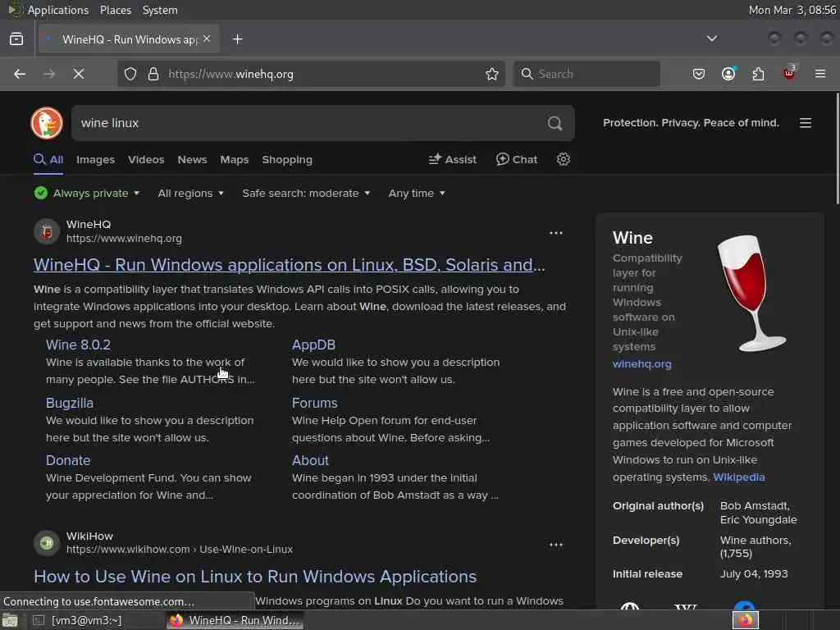This screenshot has width=840, height=630.
Task: Expand the All regions dropdown
Action: 190,193
